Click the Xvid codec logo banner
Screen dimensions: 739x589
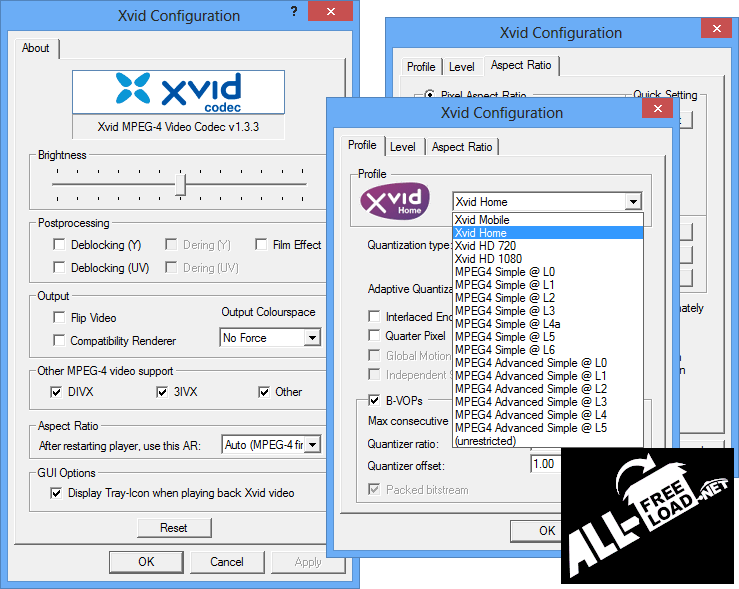[178, 93]
